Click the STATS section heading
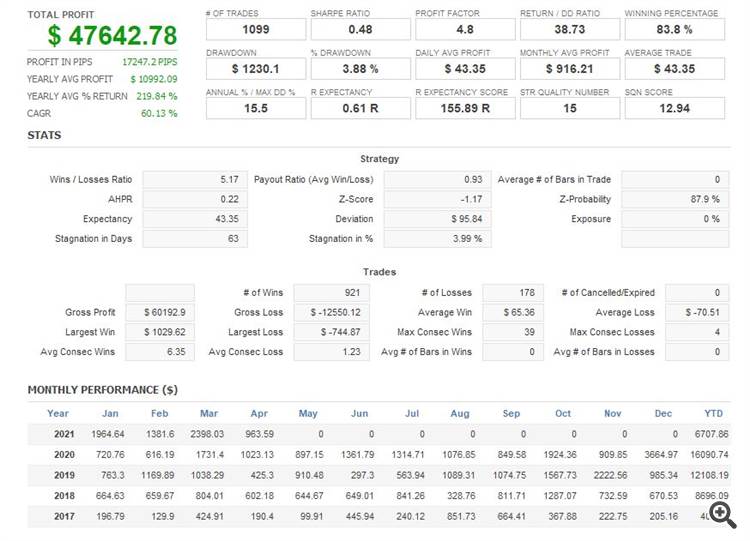750x541 pixels. tap(44, 135)
